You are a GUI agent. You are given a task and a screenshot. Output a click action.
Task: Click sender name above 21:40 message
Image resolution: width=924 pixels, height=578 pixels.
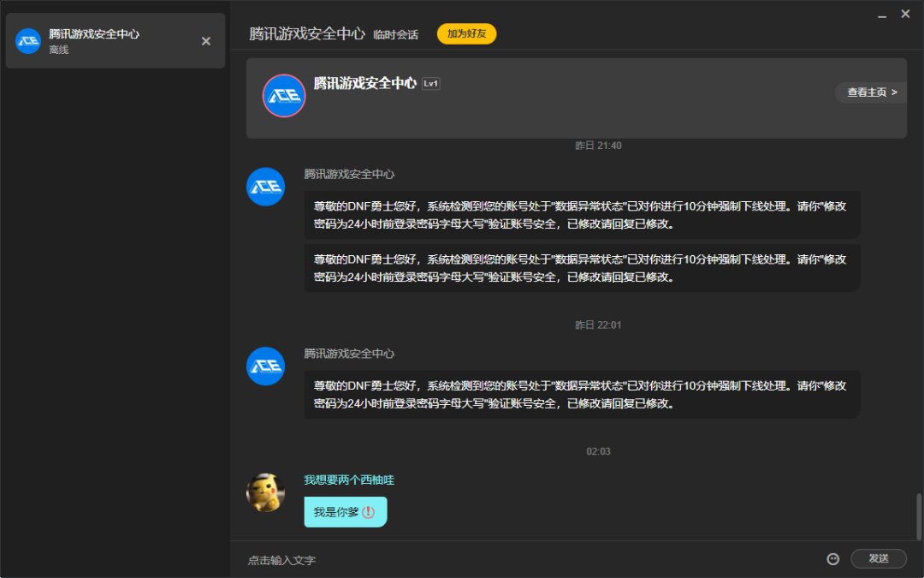click(349, 174)
